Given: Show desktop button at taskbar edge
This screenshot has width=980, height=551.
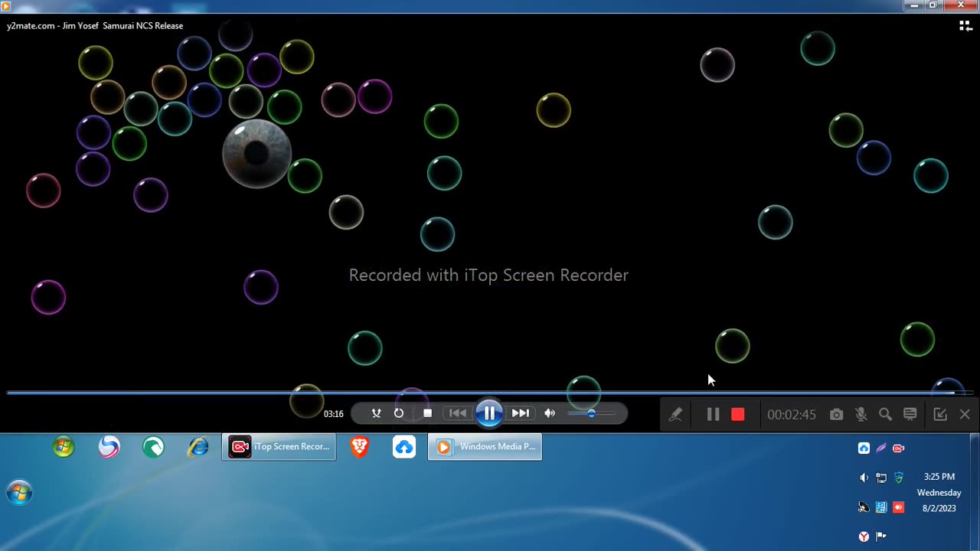Looking at the screenshot, I should [x=975, y=492].
